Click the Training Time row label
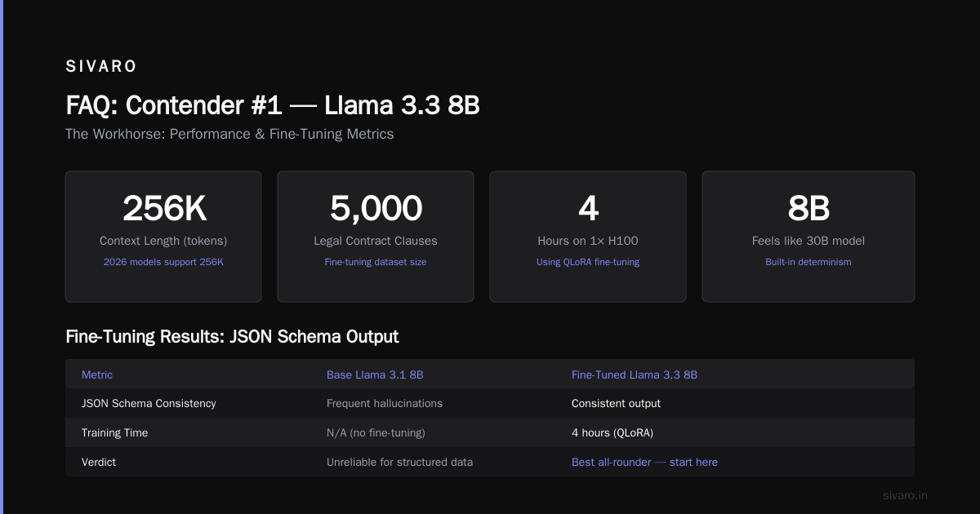Viewport: 980px width, 514px height. [115, 432]
